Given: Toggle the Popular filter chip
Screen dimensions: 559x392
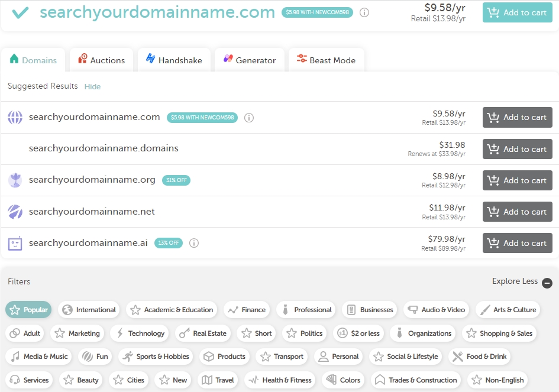Looking at the screenshot, I should pos(29,310).
